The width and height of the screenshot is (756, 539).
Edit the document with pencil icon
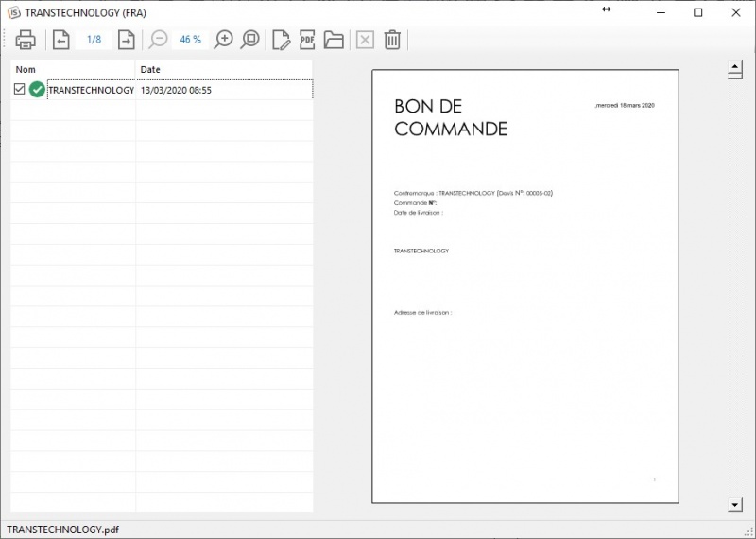click(x=281, y=40)
